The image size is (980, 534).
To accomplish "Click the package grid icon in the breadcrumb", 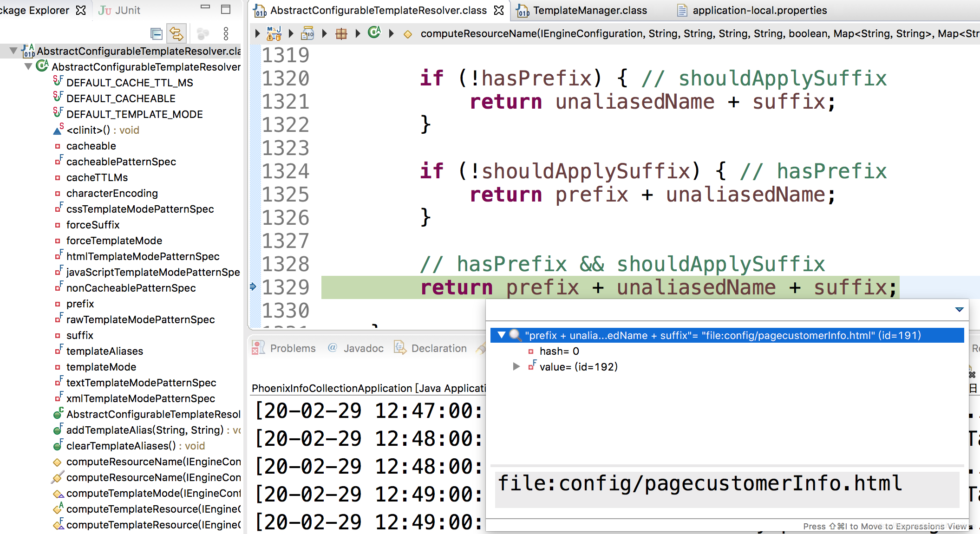I will pyautogui.click(x=341, y=33).
